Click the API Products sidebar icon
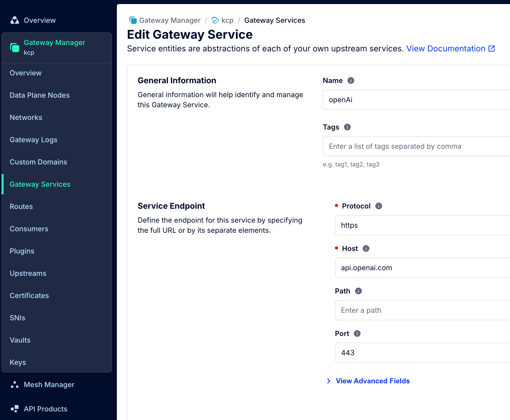 click(15, 409)
